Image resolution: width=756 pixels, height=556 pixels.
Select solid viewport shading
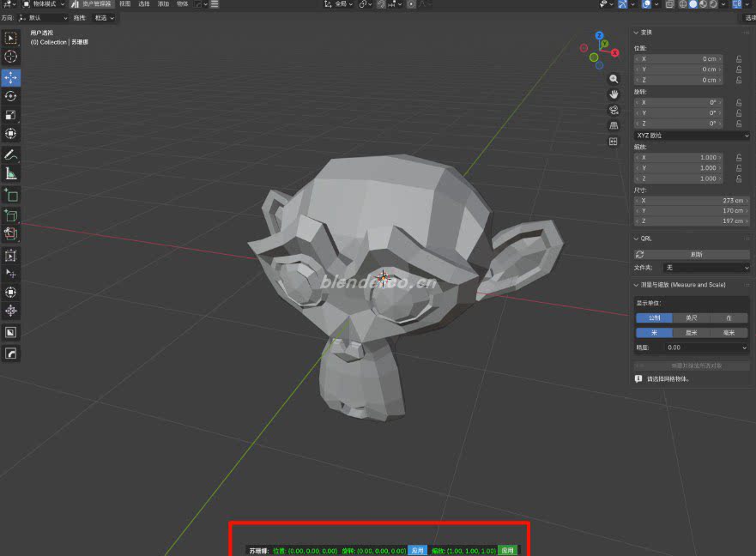[x=692, y=4]
